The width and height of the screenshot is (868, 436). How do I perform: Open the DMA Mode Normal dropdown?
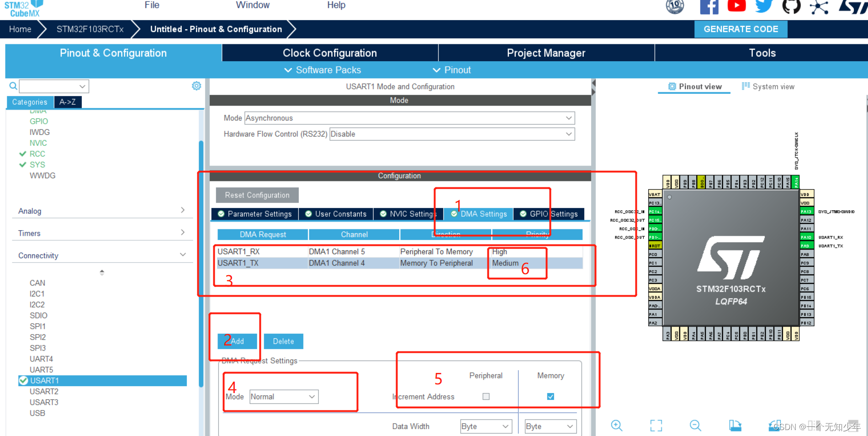point(284,397)
